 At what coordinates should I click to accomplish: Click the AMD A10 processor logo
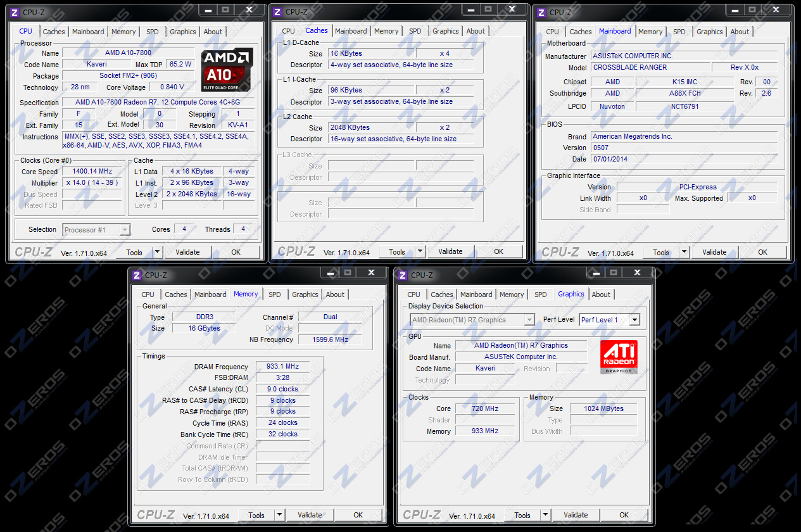point(227,70)
